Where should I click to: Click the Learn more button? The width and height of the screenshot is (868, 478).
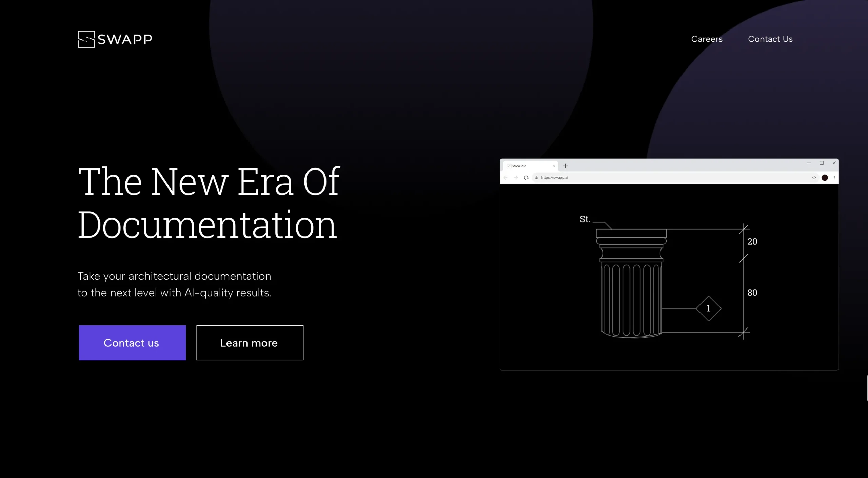[250, 343]
